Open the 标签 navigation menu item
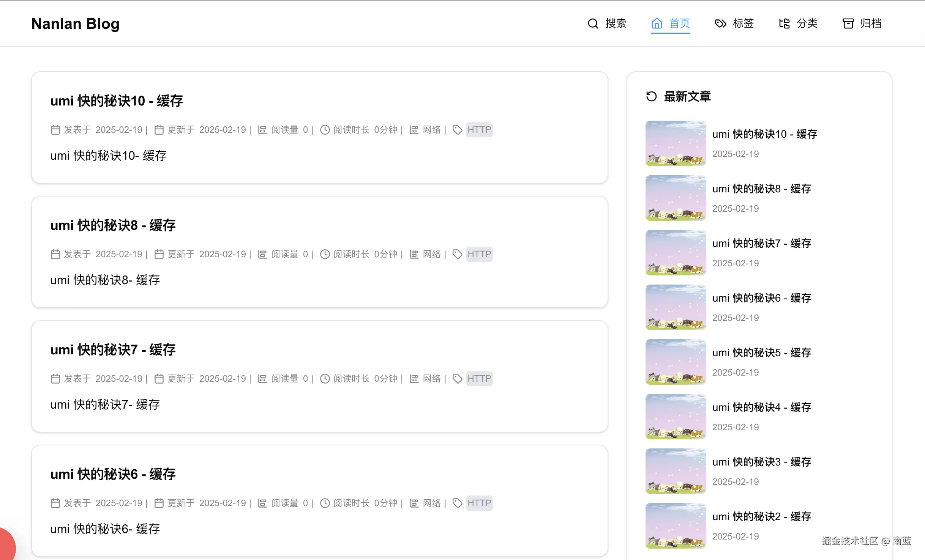The height and width of the screenshot is (560, 925). coord(743,24)
